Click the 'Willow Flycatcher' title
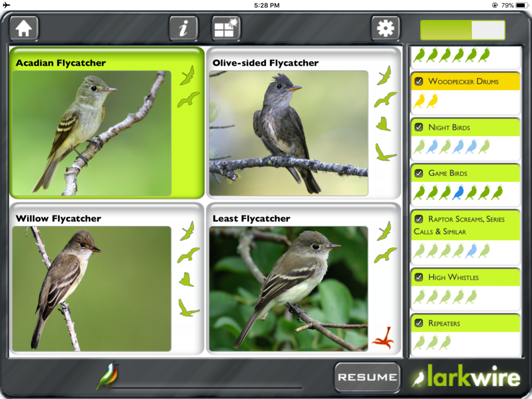 [x=58, y=219]
